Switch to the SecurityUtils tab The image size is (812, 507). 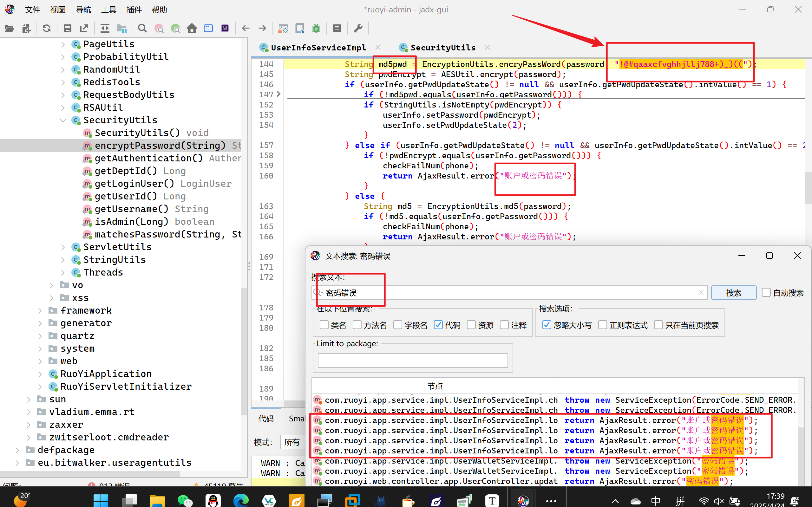pyautogui.click(x=442, y=48)
